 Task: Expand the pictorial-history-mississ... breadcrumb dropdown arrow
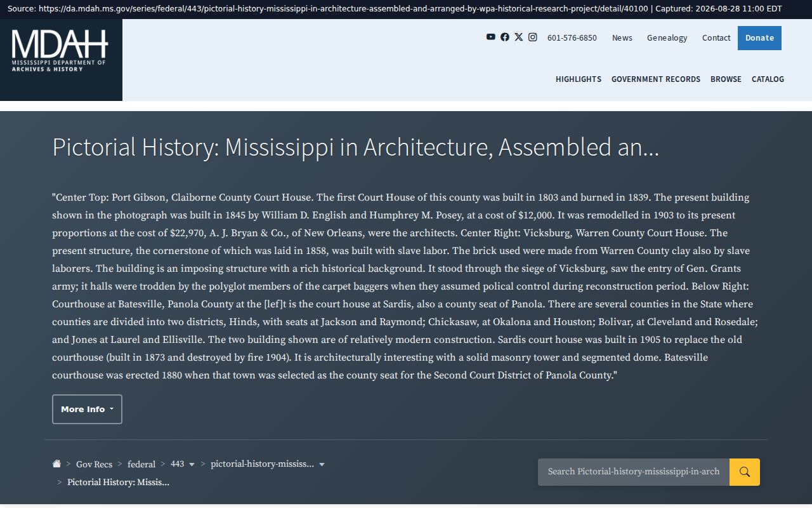click(322, 465)
